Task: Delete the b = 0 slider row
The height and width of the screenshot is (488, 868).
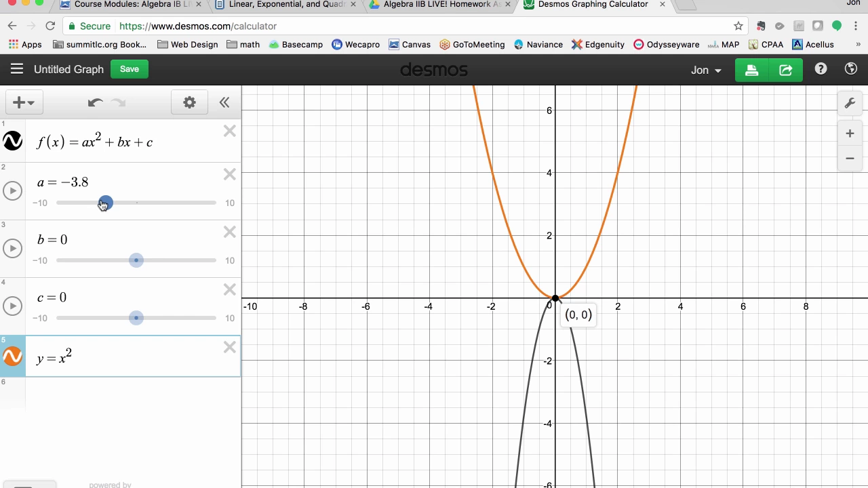Action: pos(230,232)
